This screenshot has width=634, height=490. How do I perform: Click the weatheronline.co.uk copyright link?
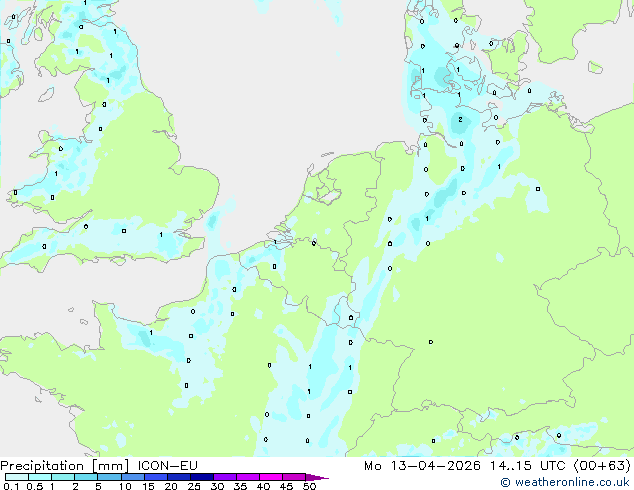[x=565, y=482]
